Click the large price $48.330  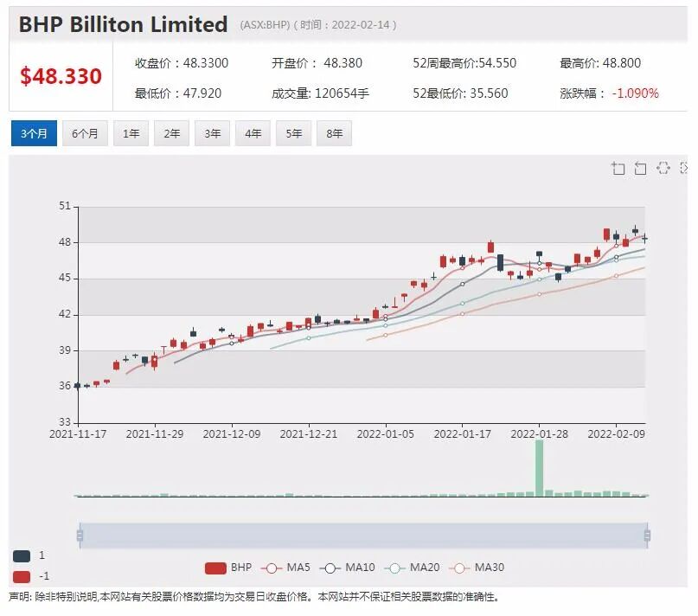(x=61, y=76)
